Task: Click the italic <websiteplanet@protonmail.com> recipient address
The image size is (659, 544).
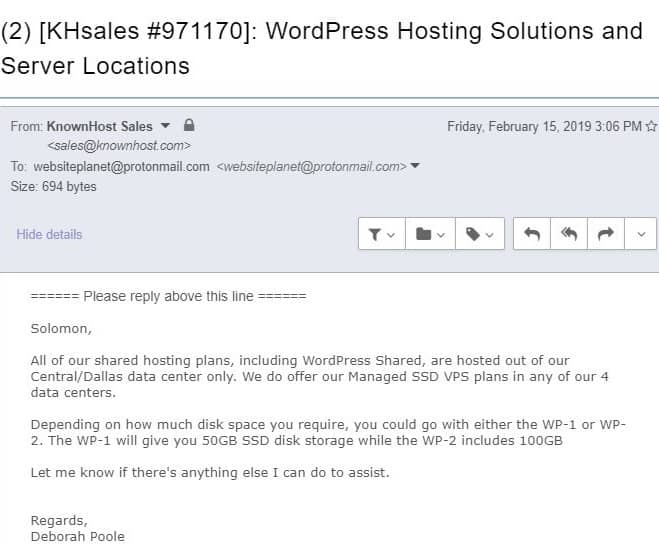Action: click(311, 166)
